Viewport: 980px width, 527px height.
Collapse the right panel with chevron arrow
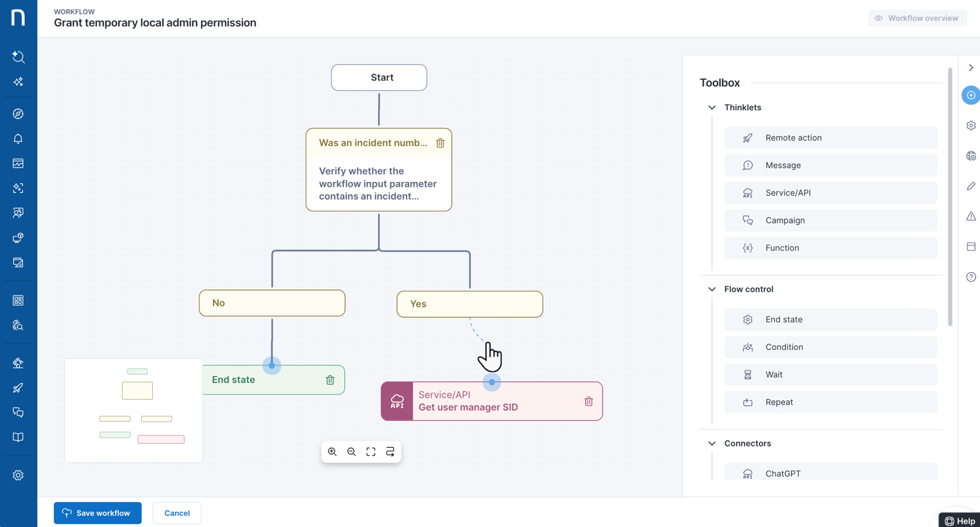coord(970,68)
